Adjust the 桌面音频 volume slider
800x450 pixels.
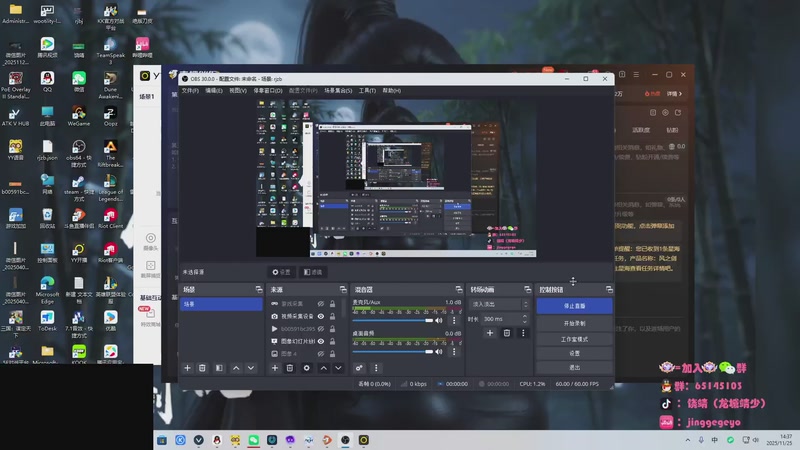tap(392, 352)
